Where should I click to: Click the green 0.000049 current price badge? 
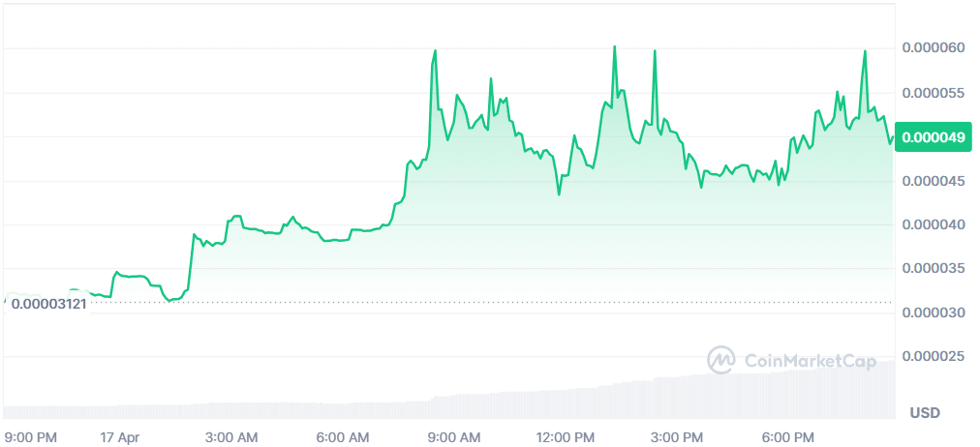934,137
